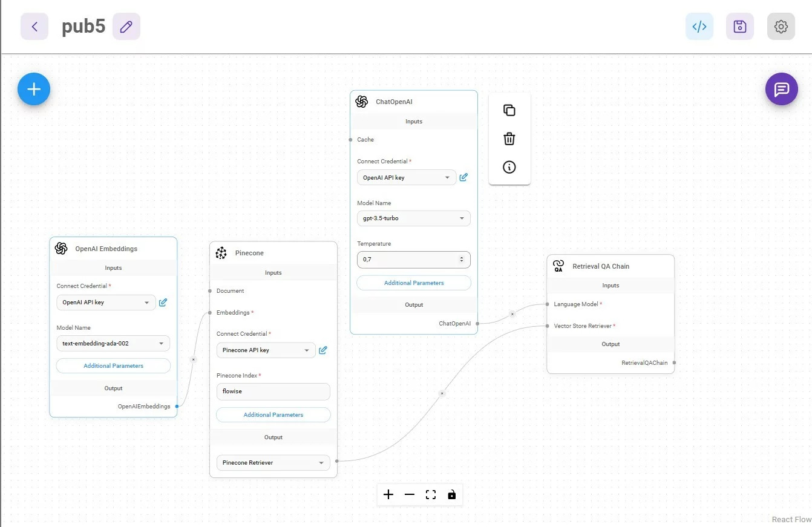
Task: Click the Language Model input handle
Action: click(547, 304)
